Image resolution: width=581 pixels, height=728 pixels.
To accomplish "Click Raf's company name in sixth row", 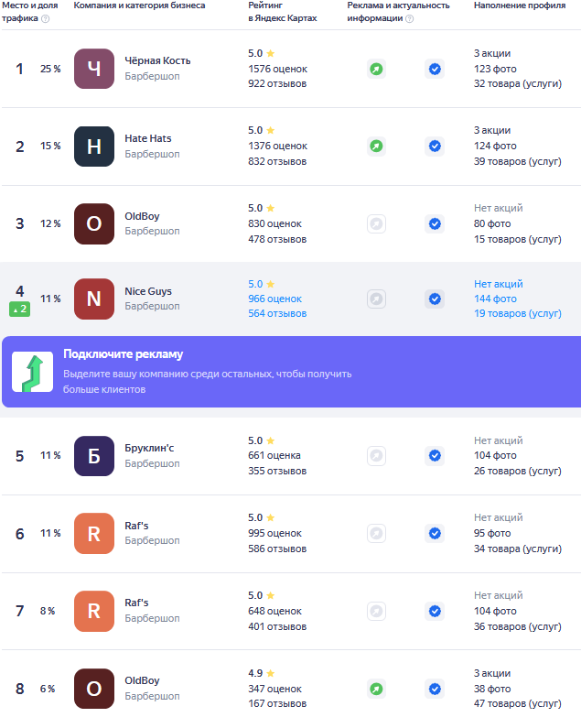I will click(x=136, y=525).
